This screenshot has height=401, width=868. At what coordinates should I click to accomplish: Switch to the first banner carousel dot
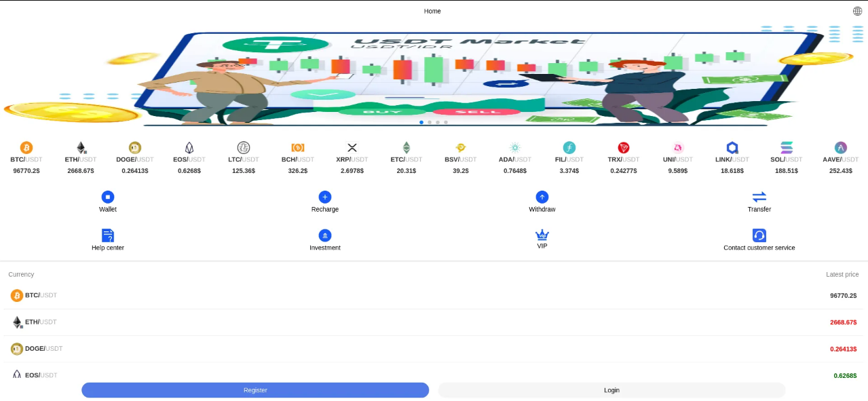421,122
